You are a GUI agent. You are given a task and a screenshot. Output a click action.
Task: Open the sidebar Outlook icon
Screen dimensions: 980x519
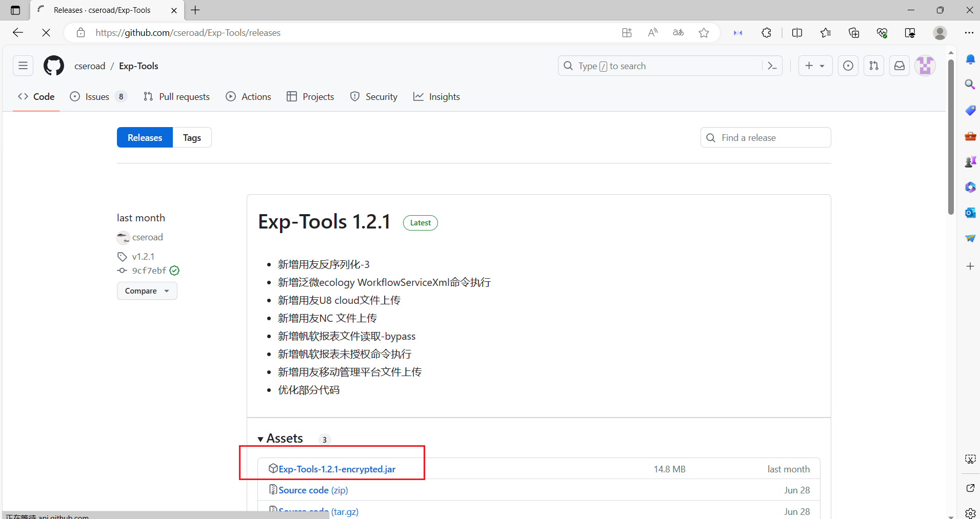coord(970,213)
